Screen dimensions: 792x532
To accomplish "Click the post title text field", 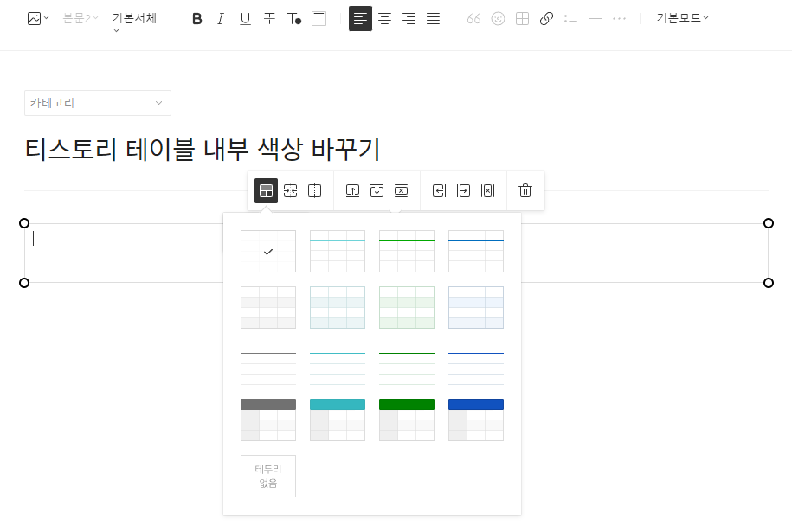I will click(x=202, y=149).
